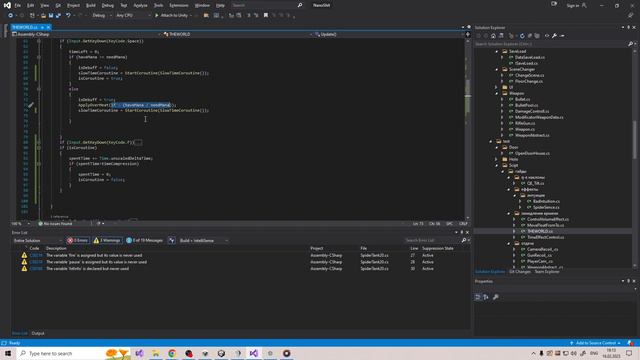Open the Extensions menu
This screenshot has width=640, height=360.
pos(179,5)
